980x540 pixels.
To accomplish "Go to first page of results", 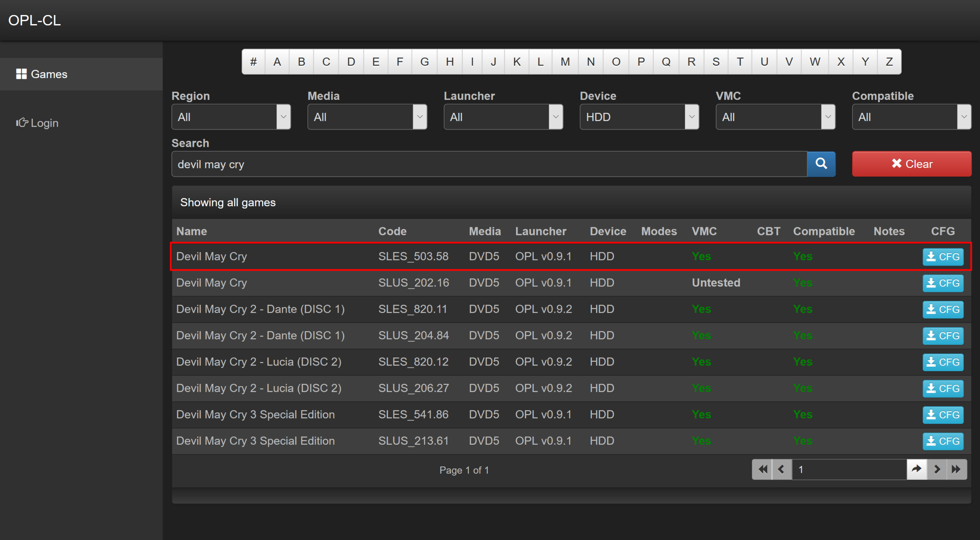I will tap(762, 469).
